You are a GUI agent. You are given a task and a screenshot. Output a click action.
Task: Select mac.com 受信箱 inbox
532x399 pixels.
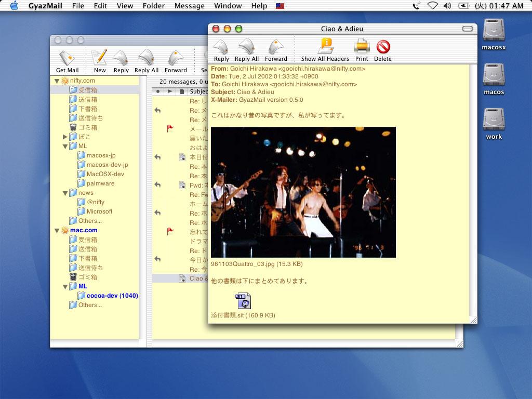coord(84,240)
